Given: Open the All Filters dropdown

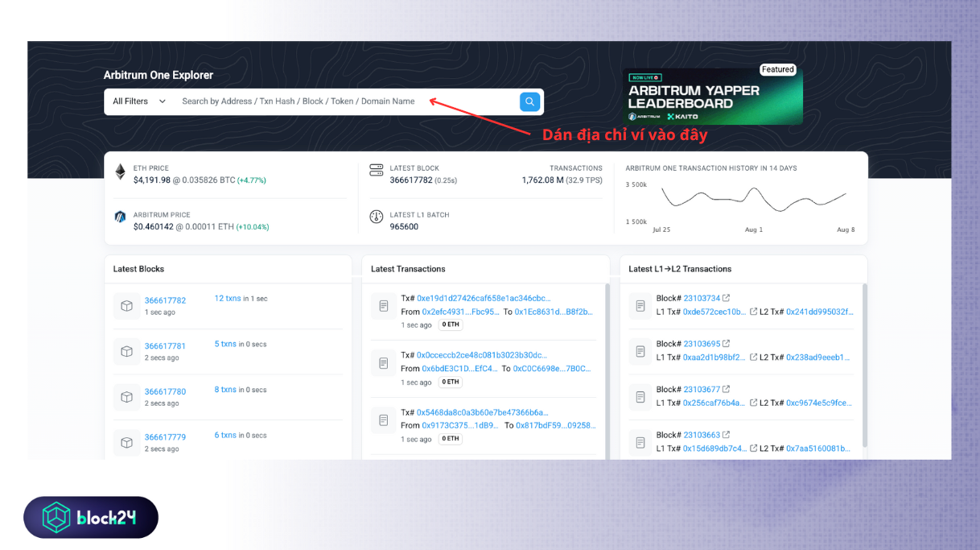Looking at the screenshot, I should tap(139, 101).
